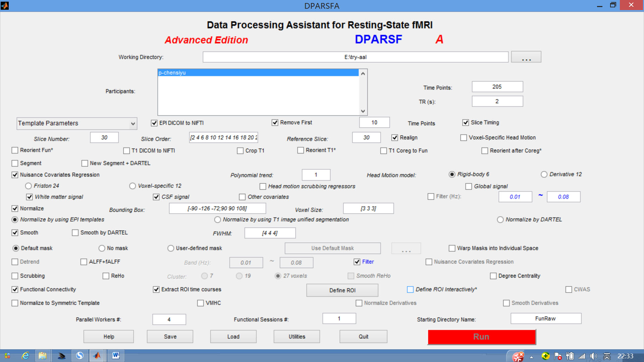The image size is (644, 362).
Task: Open Help for DPARSFA
Action: tap(109, 337)
